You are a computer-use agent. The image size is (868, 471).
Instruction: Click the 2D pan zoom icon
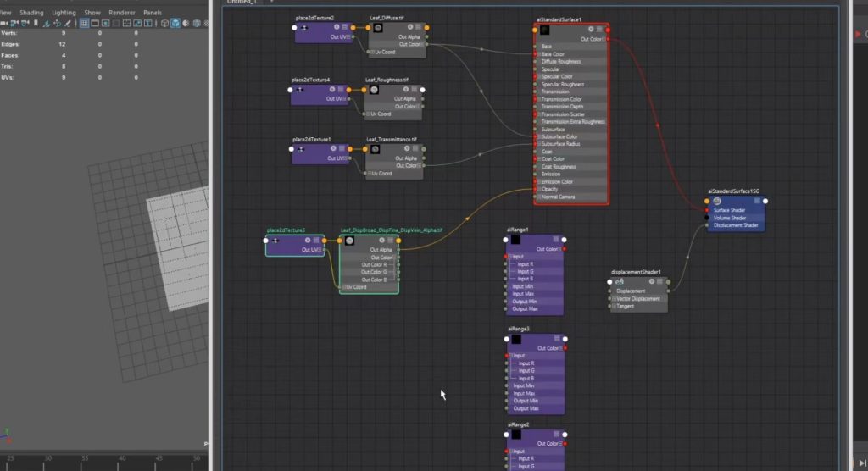coord(57,23)
